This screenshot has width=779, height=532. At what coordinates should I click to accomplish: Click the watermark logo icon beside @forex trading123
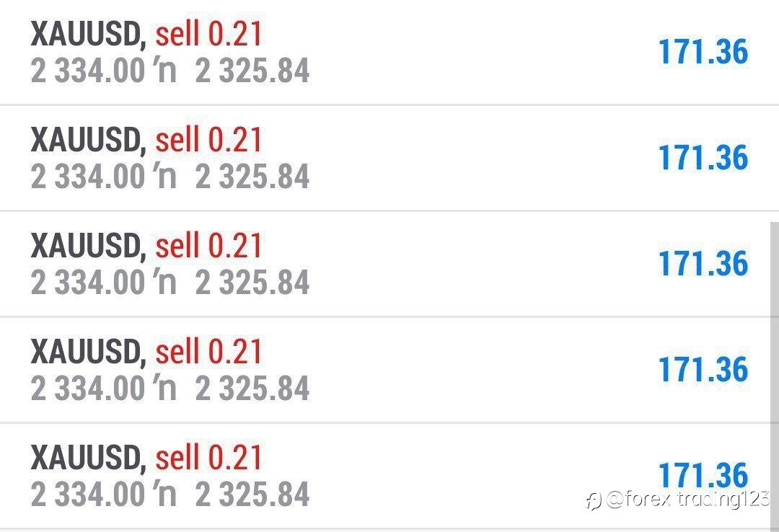point(594,500)
